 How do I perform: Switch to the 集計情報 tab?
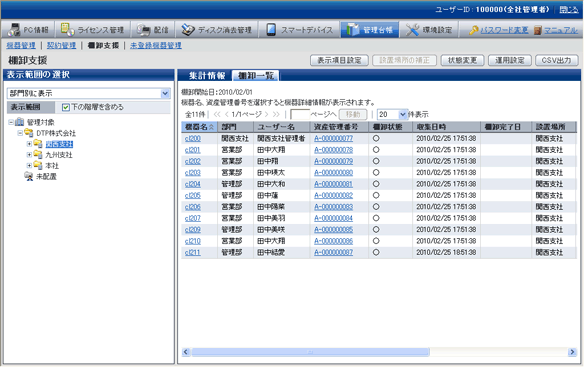207,76
